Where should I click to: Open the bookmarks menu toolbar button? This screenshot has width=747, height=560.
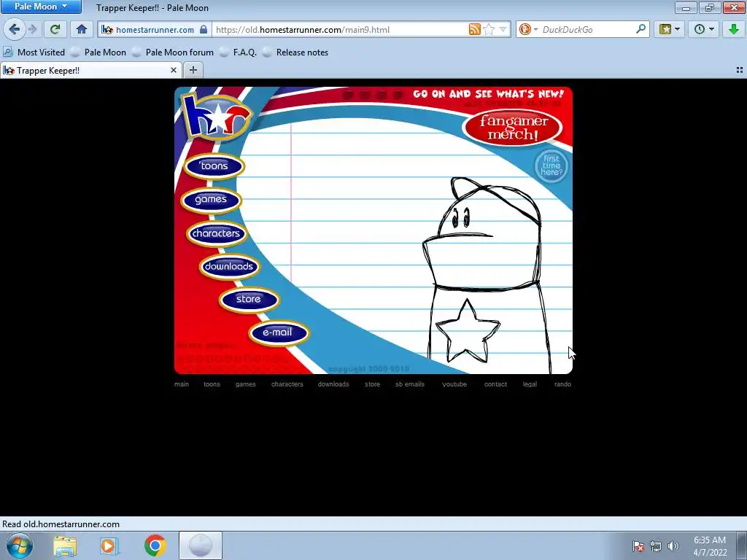click(x=670, y=29)
